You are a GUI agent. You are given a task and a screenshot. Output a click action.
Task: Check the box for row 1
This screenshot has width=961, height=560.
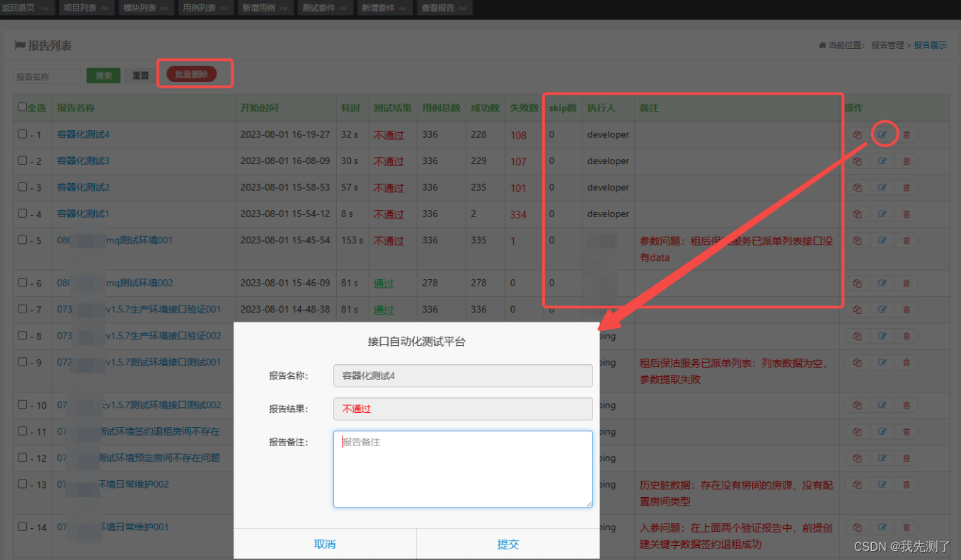coord(23,134)
